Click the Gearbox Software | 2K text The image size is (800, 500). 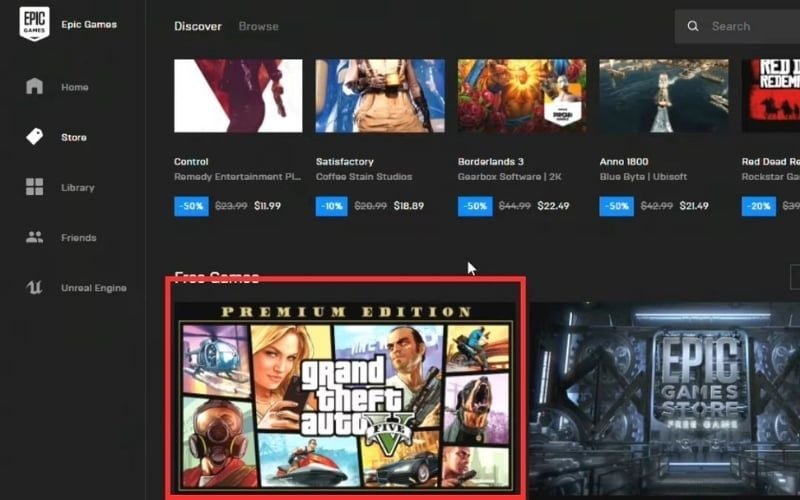[x=509, y=177]
